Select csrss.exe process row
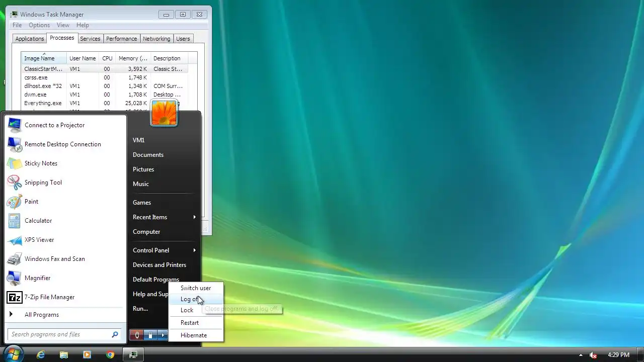The image size is (644, 362). 105,77
